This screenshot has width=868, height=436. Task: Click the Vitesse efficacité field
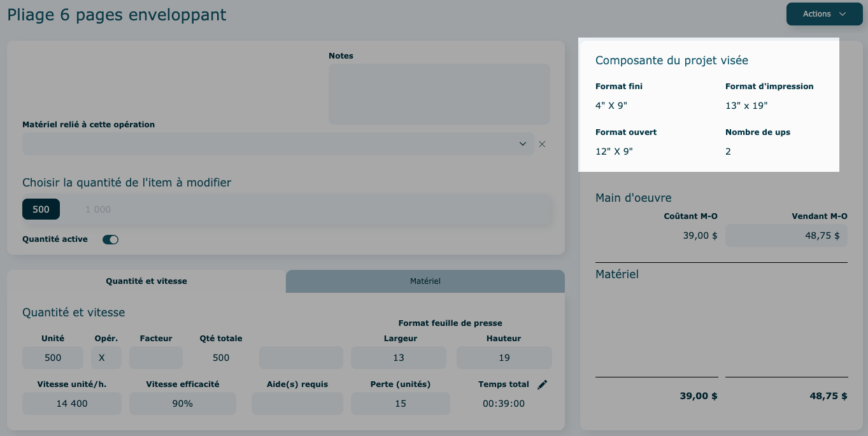coord(182,404)
